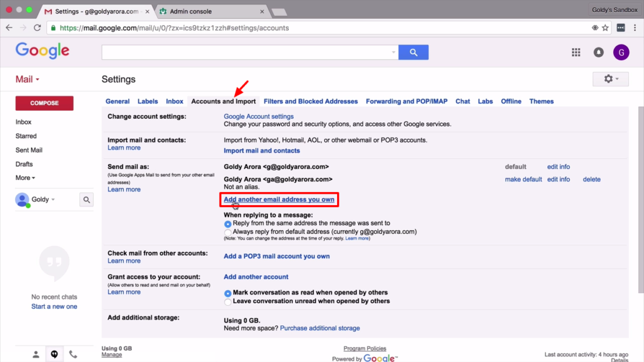Image resolution: width=644 pixels, height=362 pixels.
Task: Open the settings gear dropdown
Action: tap(610, 79)
